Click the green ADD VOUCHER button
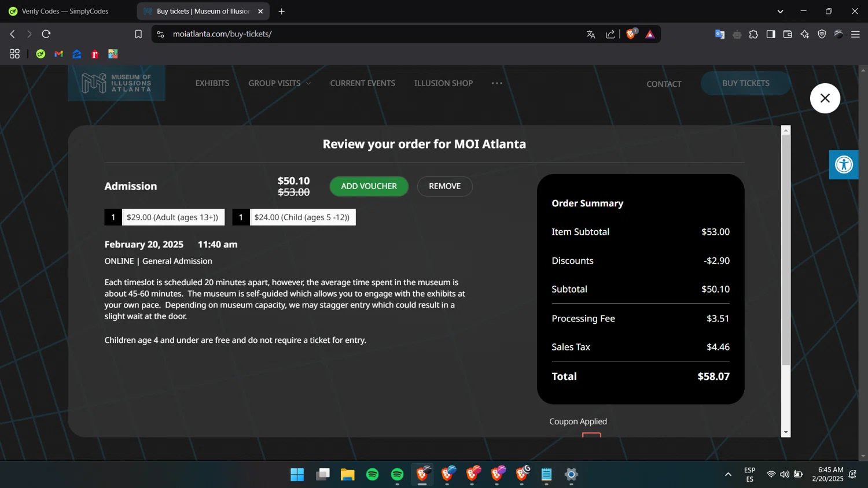 [x=369, y=186]
